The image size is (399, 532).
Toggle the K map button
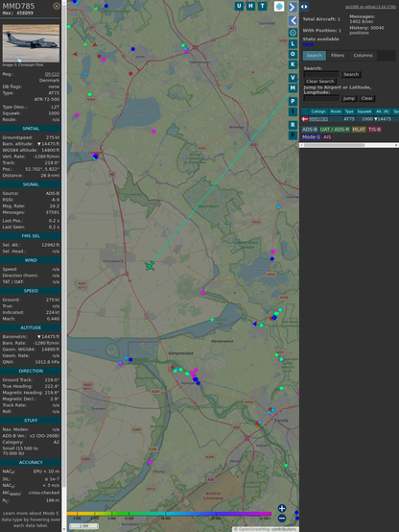(293, 64)
